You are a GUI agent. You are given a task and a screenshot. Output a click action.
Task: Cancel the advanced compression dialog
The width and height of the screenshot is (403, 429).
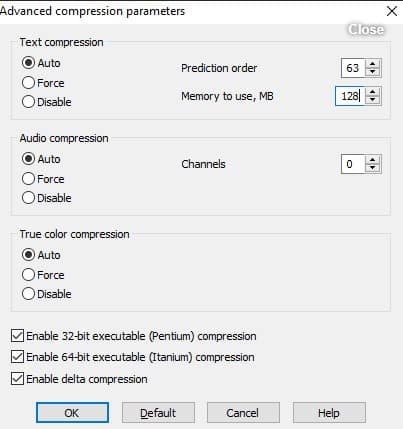point(243,413)
